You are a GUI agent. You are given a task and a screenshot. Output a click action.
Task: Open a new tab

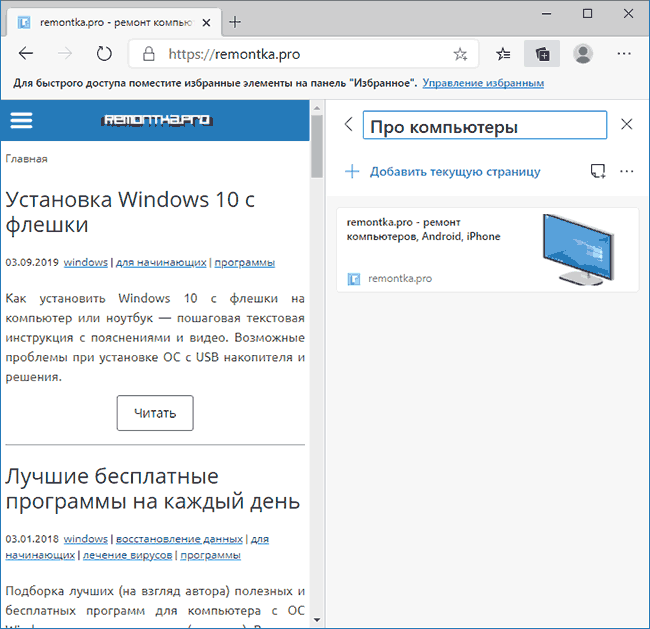235,22
